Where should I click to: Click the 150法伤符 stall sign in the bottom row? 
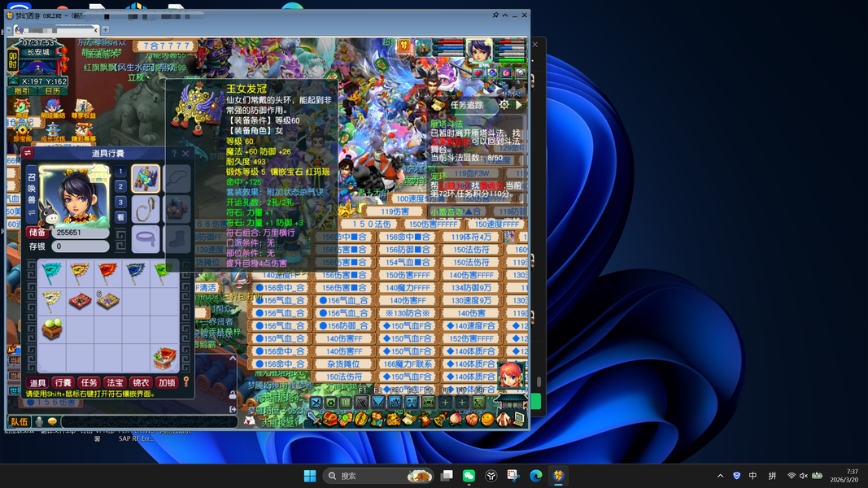(x=344, y=377)
